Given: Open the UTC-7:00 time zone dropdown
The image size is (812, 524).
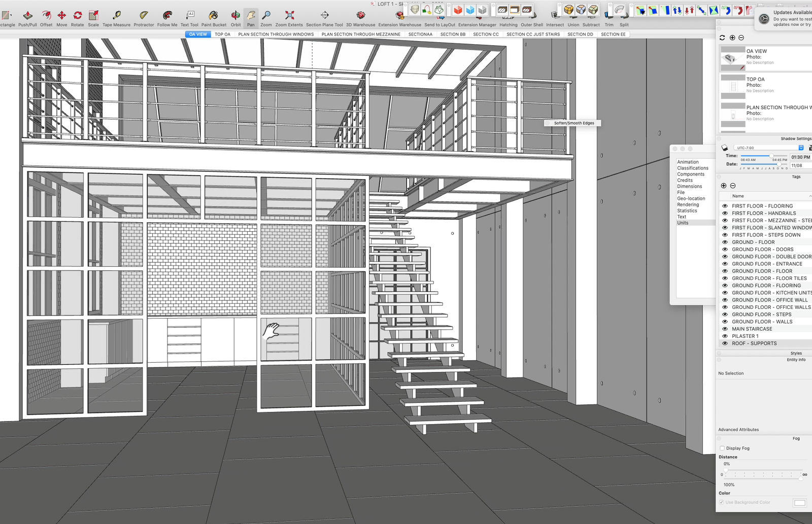Looking at the screenshot, I should click(769, 148).
